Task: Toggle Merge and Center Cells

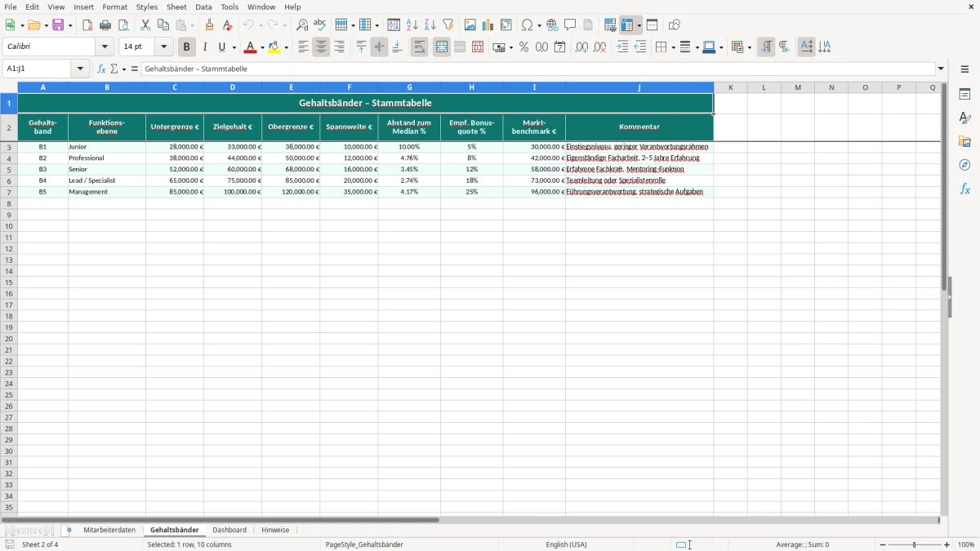Action: tap(441, 47)
